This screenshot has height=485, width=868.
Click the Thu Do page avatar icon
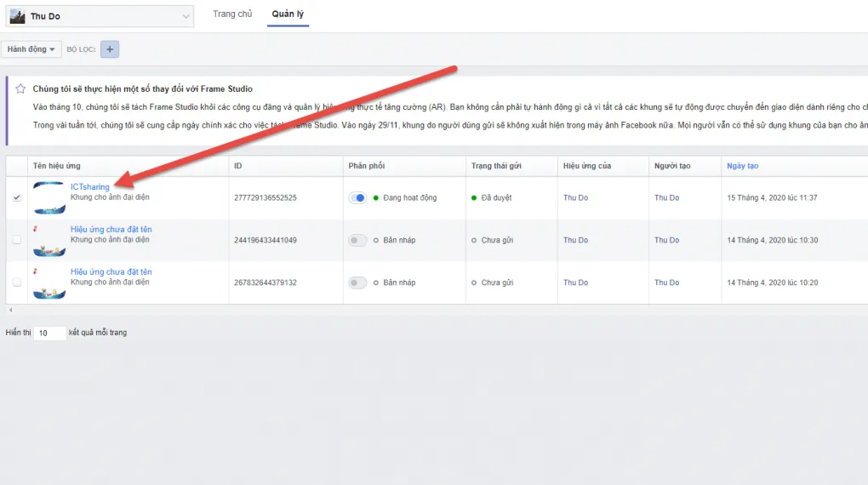[17, 16]
